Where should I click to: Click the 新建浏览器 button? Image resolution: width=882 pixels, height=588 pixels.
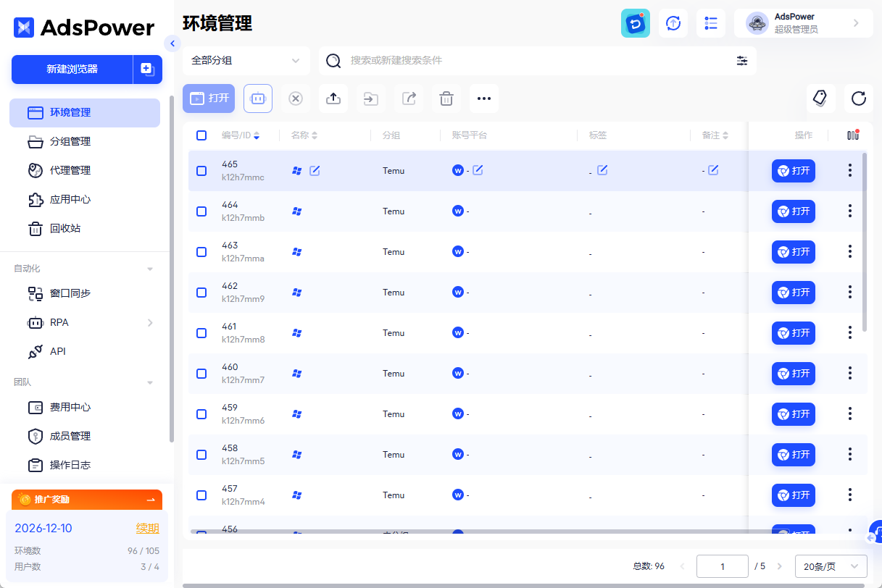[72, 69]
